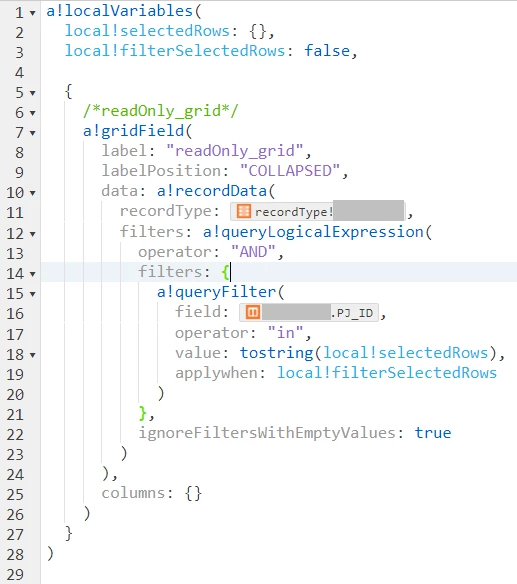
Task: Click the PJ_ID field reference icon
Action: point(253,312)
